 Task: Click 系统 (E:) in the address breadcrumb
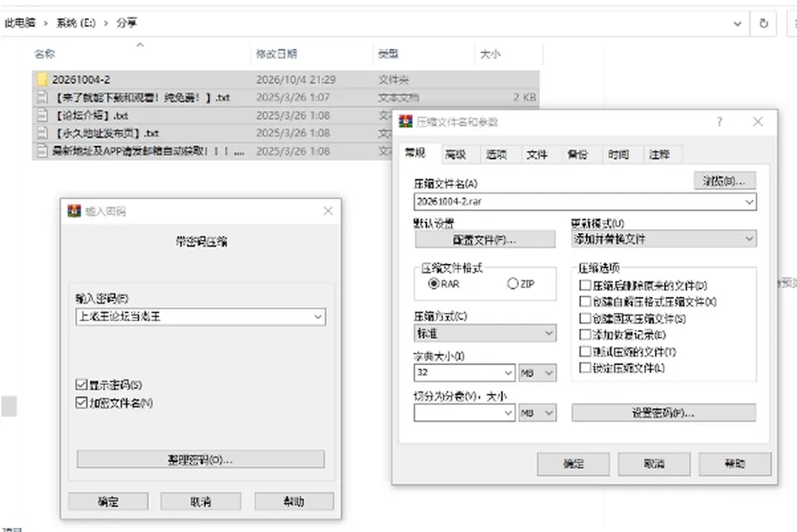pos(76,23)
